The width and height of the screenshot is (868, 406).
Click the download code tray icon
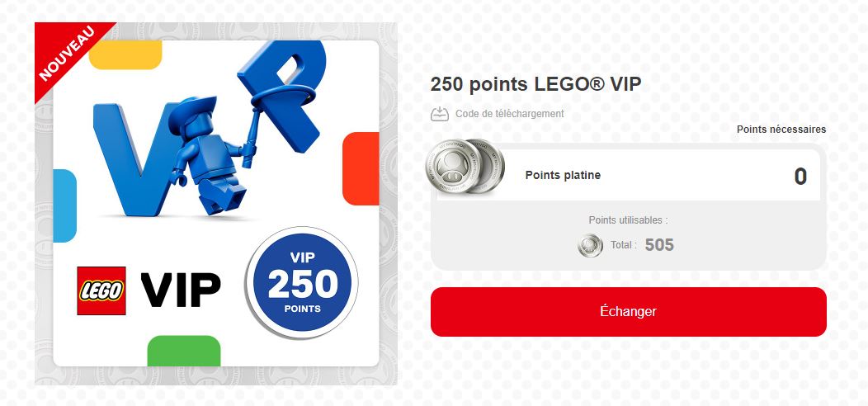[x=440, y=114]
